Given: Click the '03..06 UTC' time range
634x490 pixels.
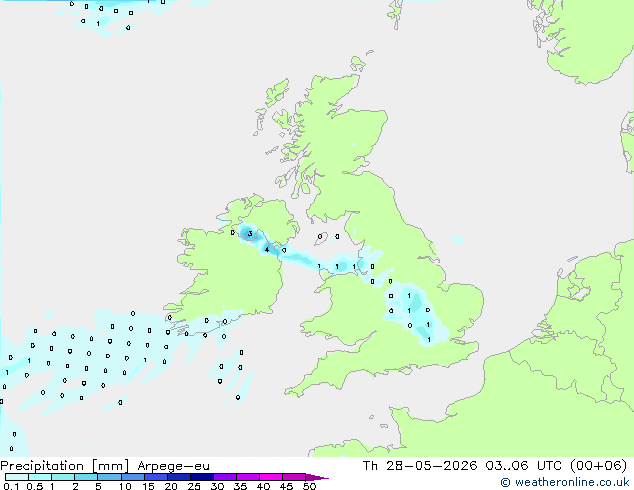Looking at the screenshot, I should [524, 466].
